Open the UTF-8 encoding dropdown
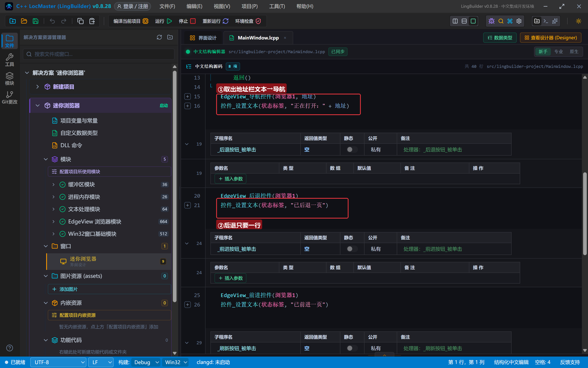 pos(58,362)
